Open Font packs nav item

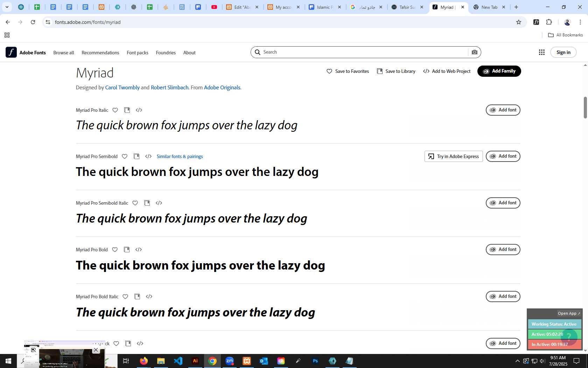(138, 53)
